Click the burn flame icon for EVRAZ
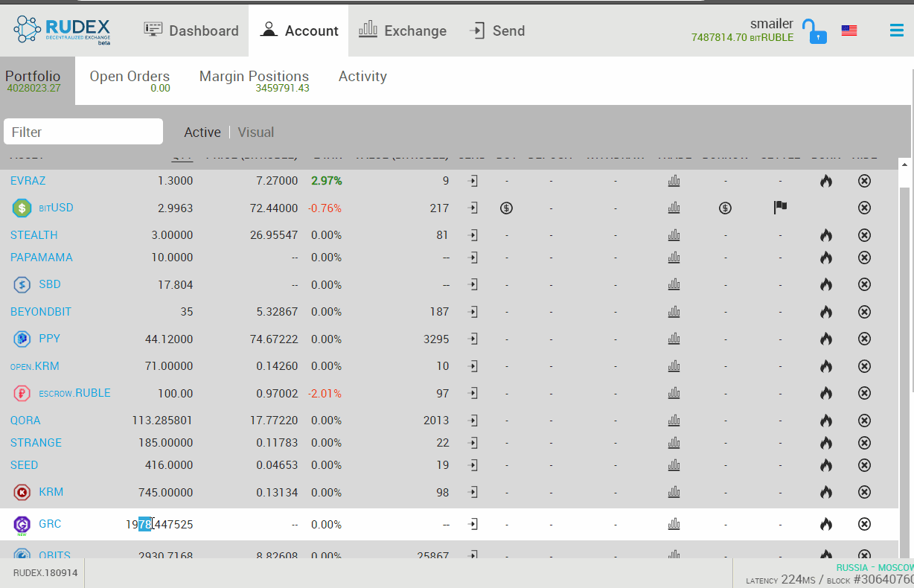This screenshot has width=914, height=588. coord(825,181)
